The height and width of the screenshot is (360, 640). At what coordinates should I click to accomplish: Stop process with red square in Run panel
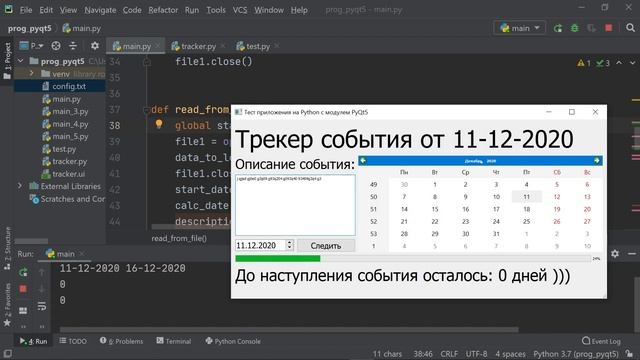pos(23,289)
